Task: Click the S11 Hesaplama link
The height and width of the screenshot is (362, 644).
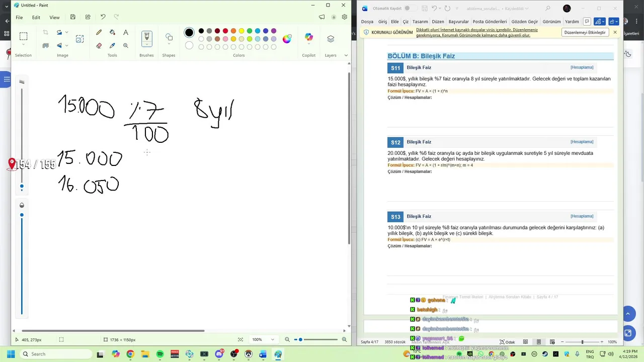Action: [582, 67]
